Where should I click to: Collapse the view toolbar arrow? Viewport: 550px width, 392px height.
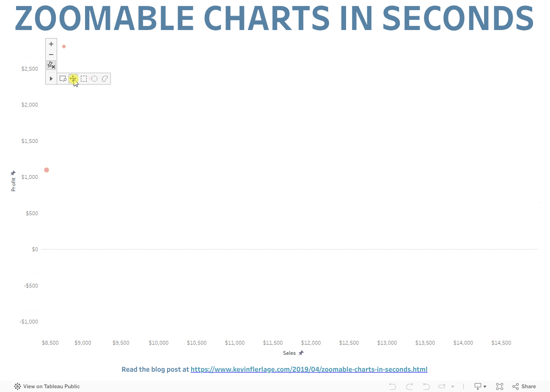[x=51, y=79]
